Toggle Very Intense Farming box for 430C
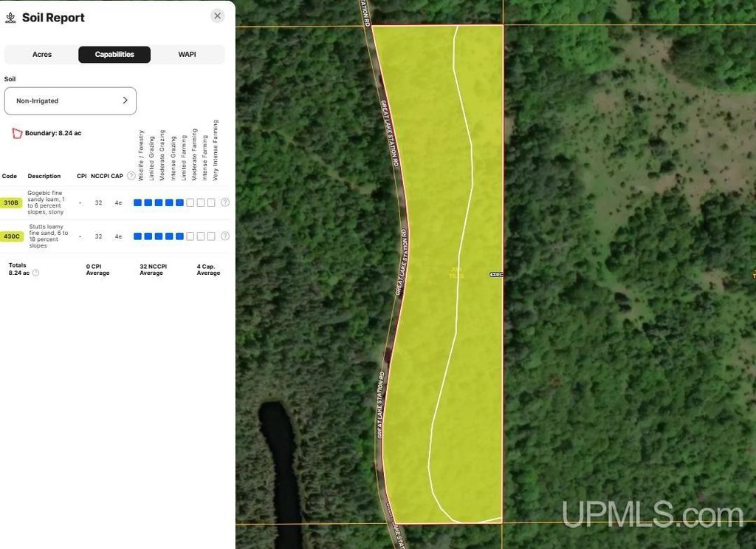 click(x=212, y=236)
